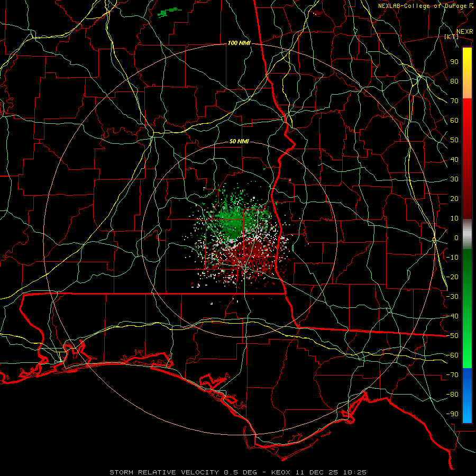
Task: Click the "-40" scale value
Action: pyautogui.click(x=452, y=316)
